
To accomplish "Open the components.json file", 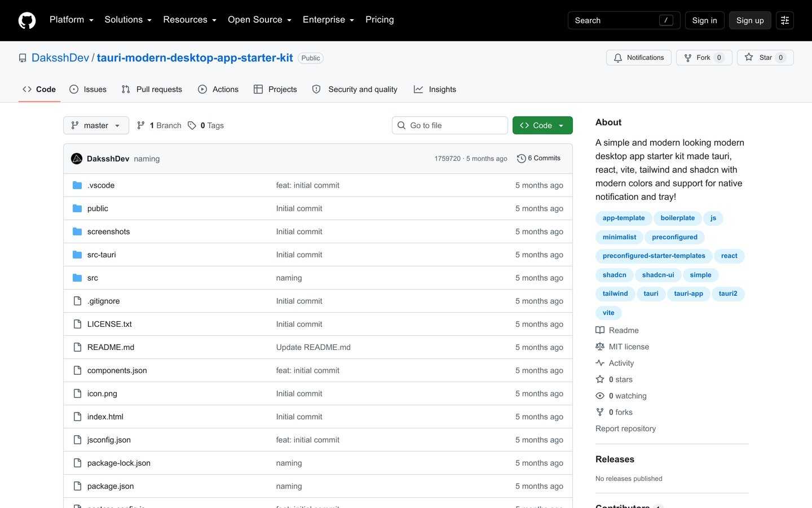I will (x=117, y=370).
